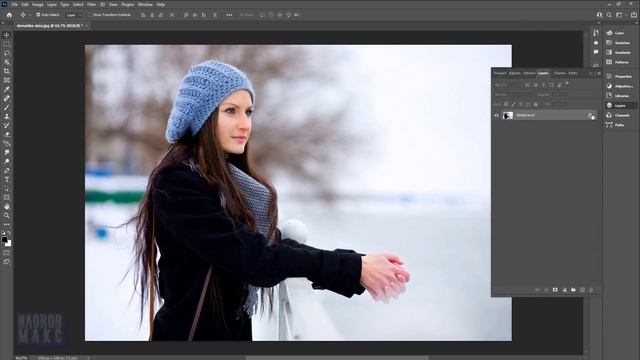Switch to Paths tab in Layers panel
Viewport: 640px width, 360px height.
click(x=573, y=73)
